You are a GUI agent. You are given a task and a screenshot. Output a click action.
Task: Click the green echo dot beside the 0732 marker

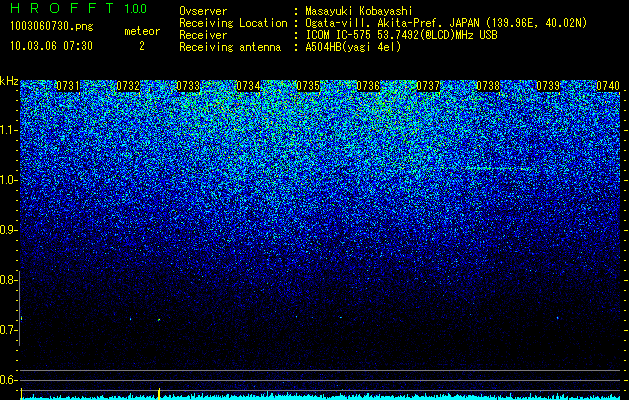pos(159,320)
